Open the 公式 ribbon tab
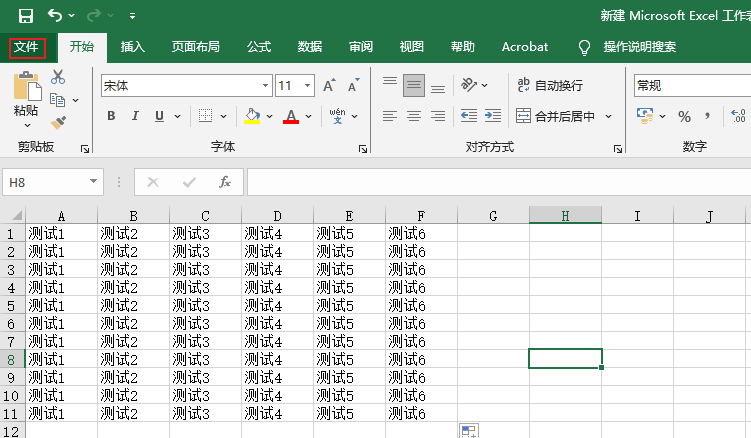This screenshot has width=751, height=438. click(259, 47)
